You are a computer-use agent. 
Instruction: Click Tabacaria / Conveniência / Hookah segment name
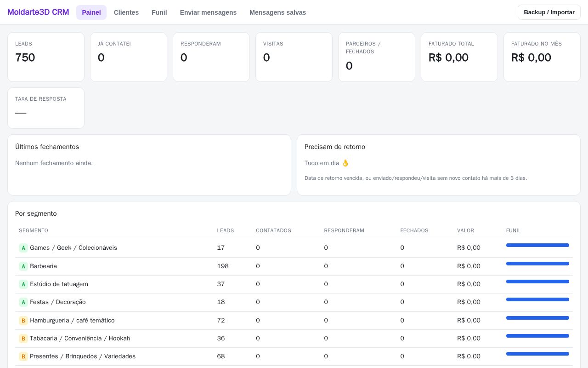pyautogui.click(x=80, y=339)
